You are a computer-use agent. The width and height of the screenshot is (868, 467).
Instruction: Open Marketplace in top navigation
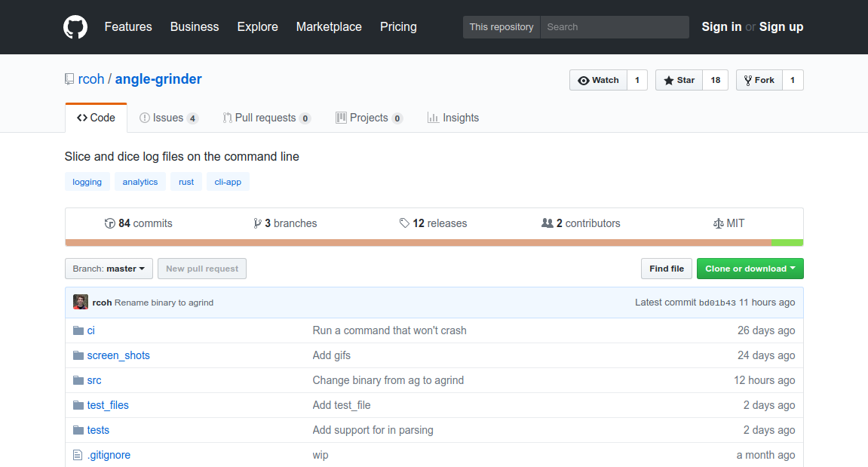(x=329, y=26)
